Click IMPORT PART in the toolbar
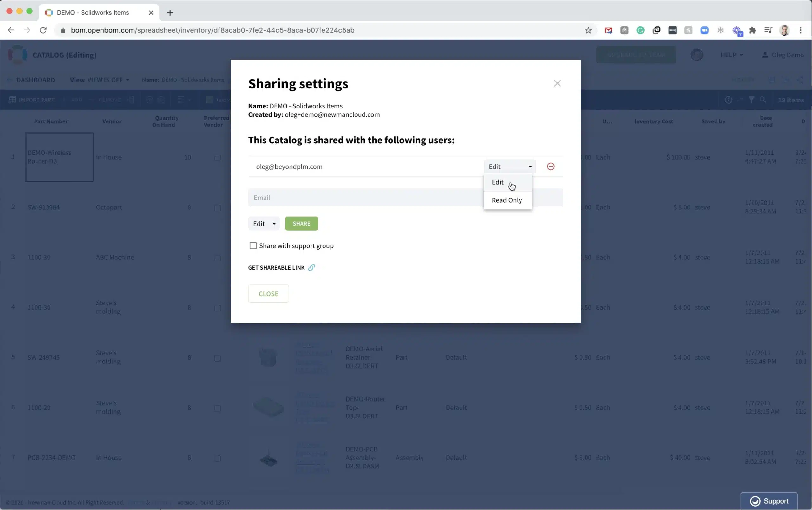Screen dimensions: 812x510 36,100
